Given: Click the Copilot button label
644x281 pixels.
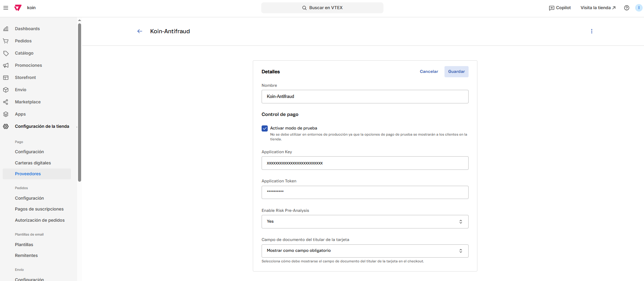Looking at the screenshot, I should (x=563, y=8).
